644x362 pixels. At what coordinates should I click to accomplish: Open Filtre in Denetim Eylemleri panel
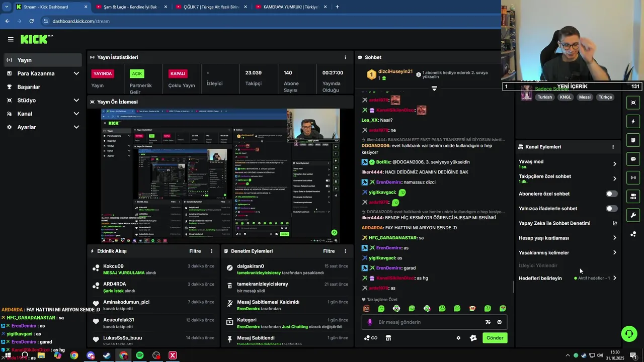329,251
